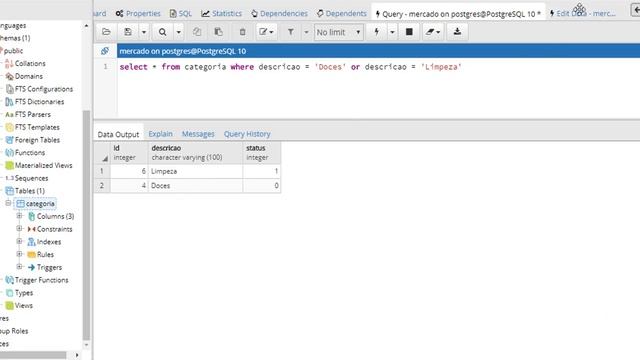This screenshot has height=360, width=640.
Task: Switch to the Dependencies tab
Action: click(279, 13)
